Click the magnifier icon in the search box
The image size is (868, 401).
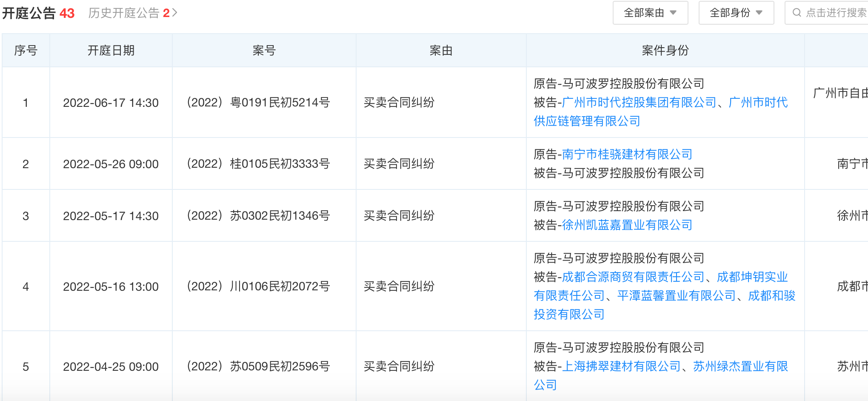797,13
